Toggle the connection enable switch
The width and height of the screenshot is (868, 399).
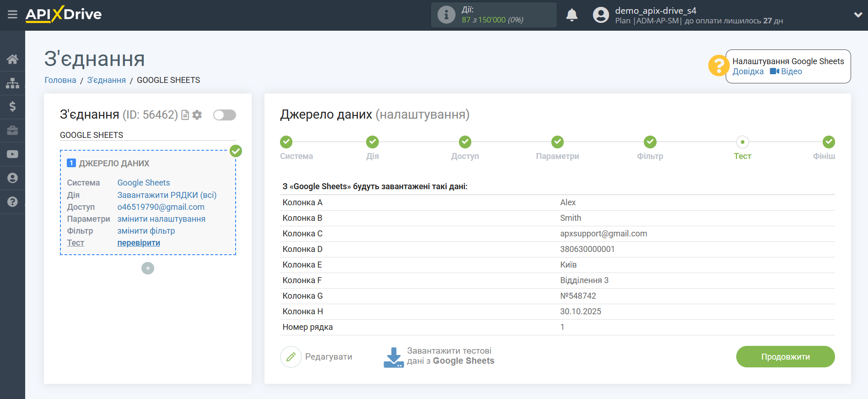(x=224, y=115)
